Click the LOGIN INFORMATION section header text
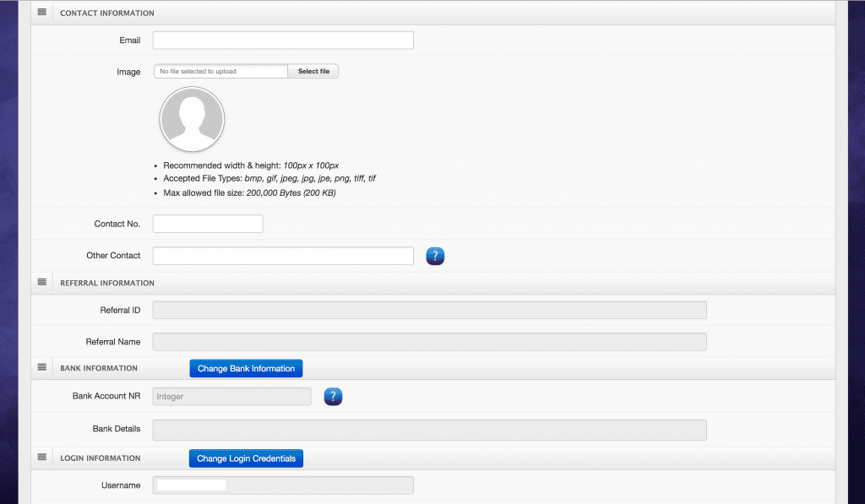This screenshot has width=865, height=504. [x=101, y=458]
